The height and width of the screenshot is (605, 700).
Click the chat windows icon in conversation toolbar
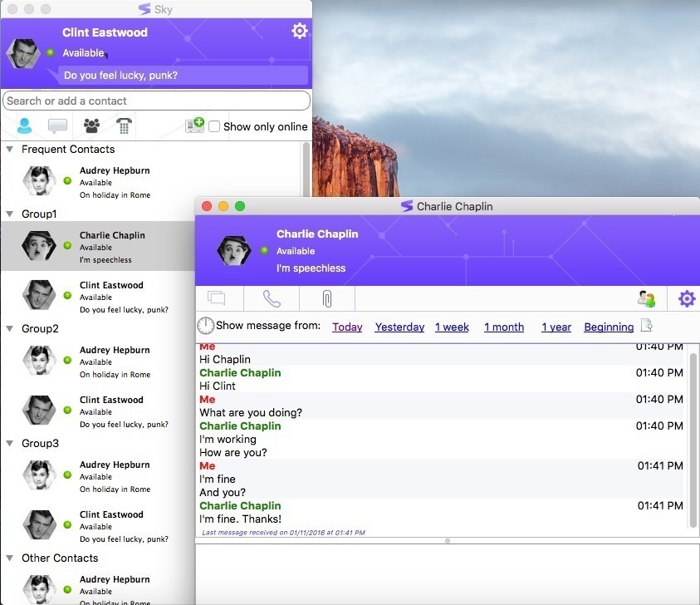217,298
